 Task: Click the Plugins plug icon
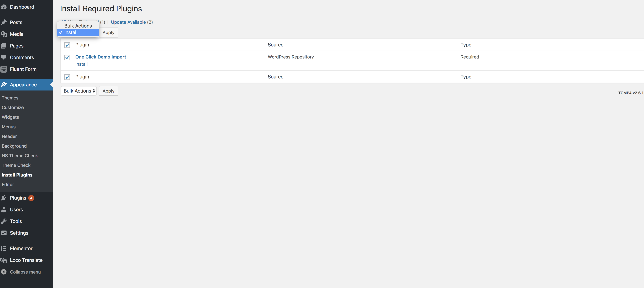pyautogui.click(x=4, y=198)
